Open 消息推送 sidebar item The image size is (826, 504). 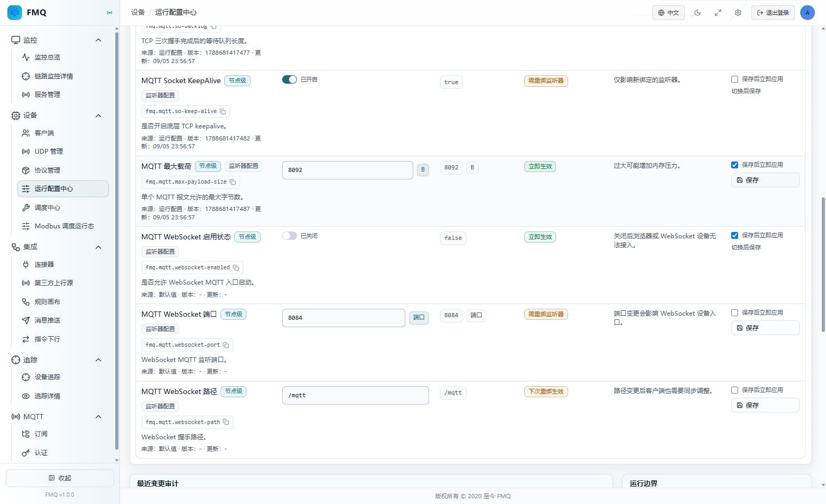point(63,320)
